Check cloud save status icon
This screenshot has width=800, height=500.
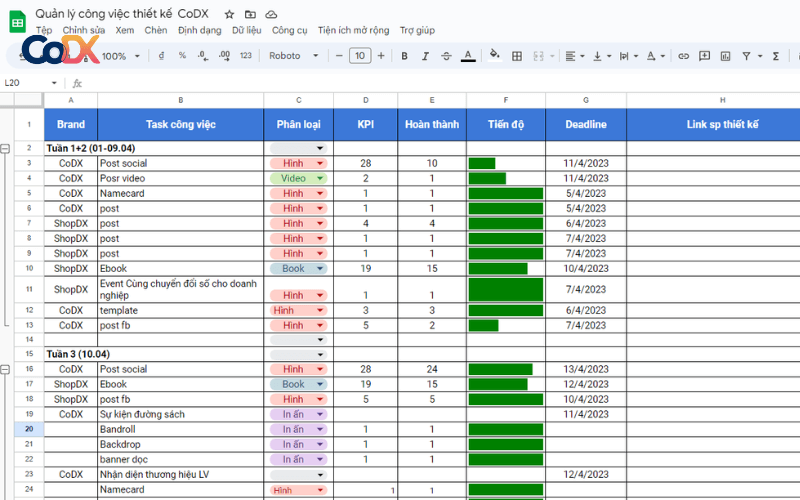point(271,14)
